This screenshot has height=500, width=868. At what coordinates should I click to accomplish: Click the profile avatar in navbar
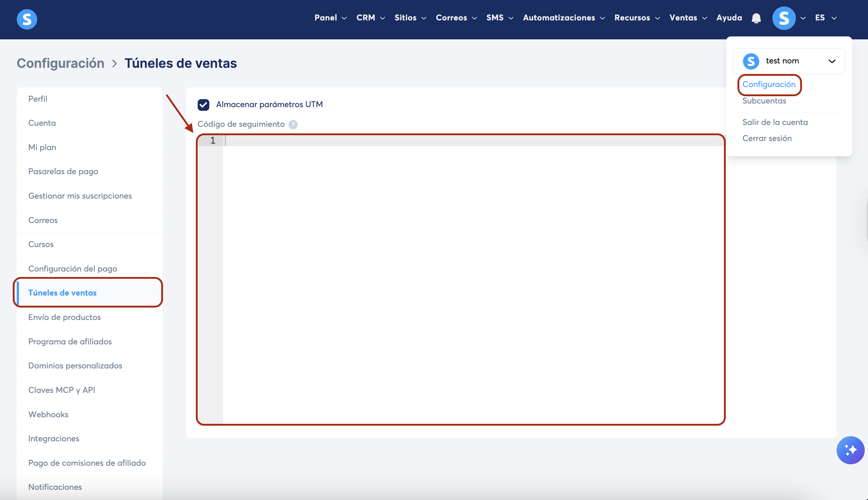[784, 18]
